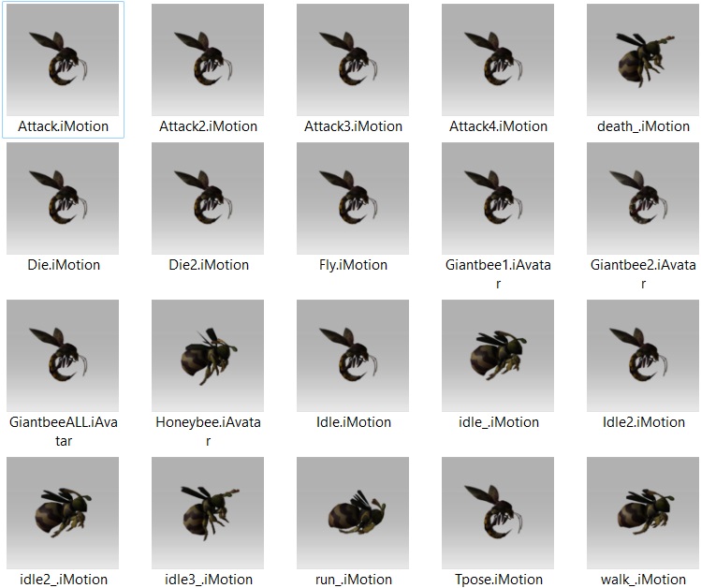The width and height of the screenshot is (701, 588).
Task: Click the Attack4.iMotion label text
Action: (x=498, y=126)
